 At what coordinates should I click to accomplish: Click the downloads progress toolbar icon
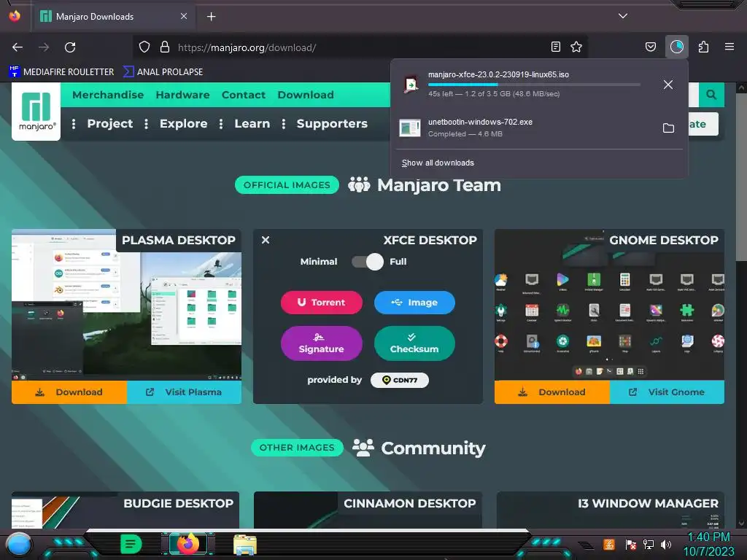676,47
